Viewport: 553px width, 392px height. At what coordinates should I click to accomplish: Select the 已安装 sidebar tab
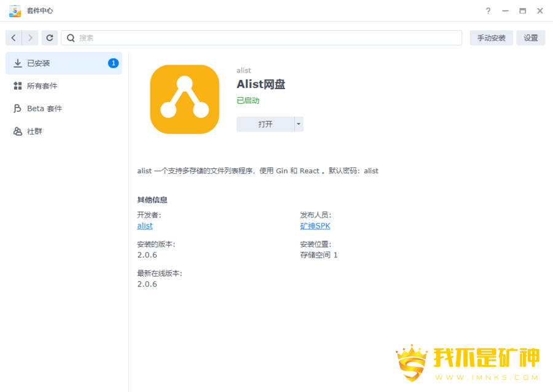coord(64,63)
